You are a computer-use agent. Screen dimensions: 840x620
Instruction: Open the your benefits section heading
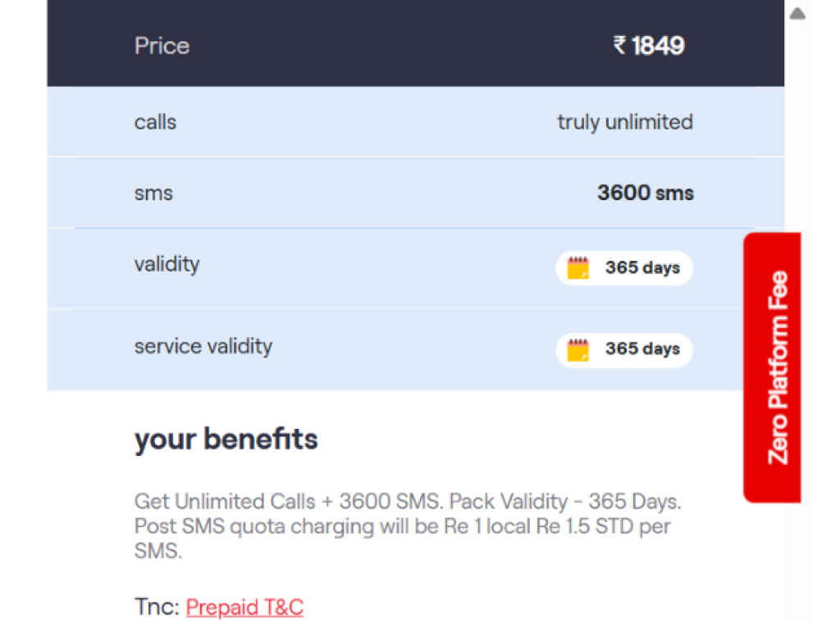226,439
